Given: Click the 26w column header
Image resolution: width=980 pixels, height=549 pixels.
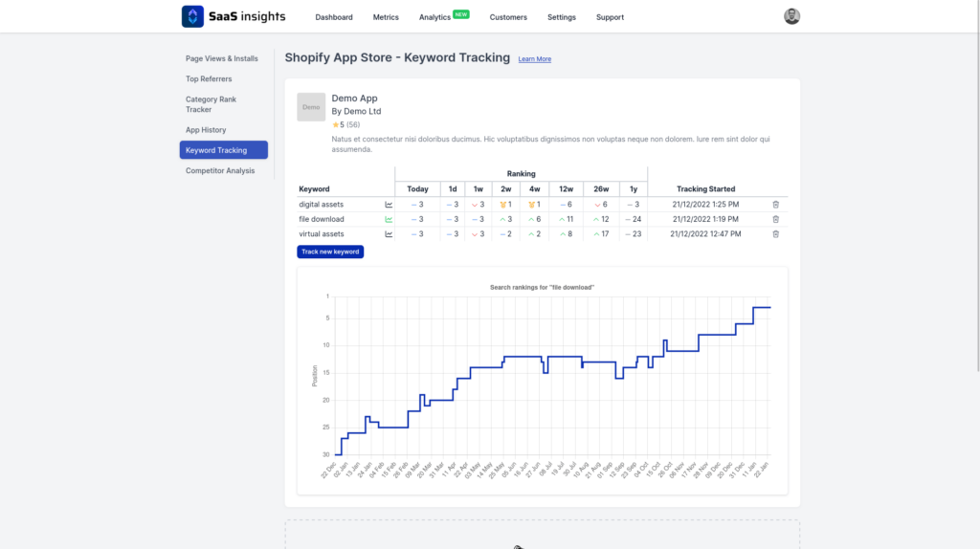Looking at the screenshot, I should pyautogui.click(x=601, y=189).
